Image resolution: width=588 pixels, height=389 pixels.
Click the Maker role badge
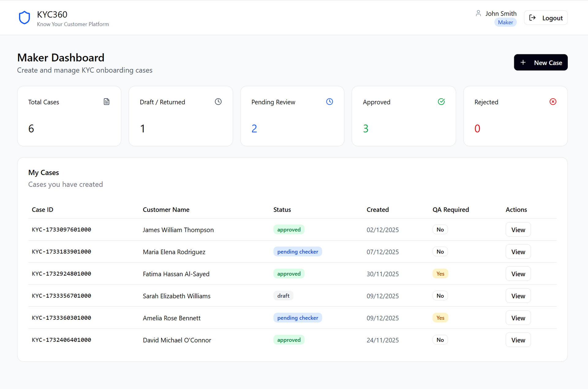505,22
